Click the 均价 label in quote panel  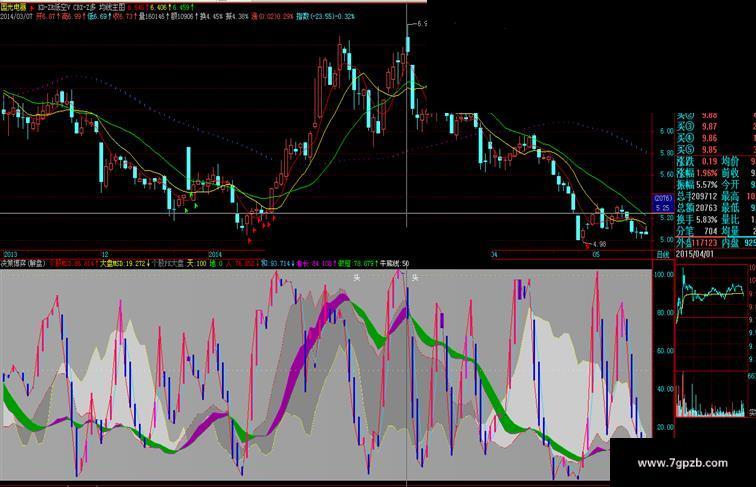coord(731,162)
